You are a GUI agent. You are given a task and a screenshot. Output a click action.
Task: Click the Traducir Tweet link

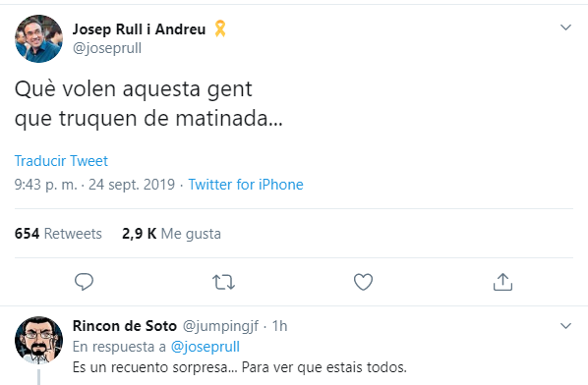[x=61, y=161]
